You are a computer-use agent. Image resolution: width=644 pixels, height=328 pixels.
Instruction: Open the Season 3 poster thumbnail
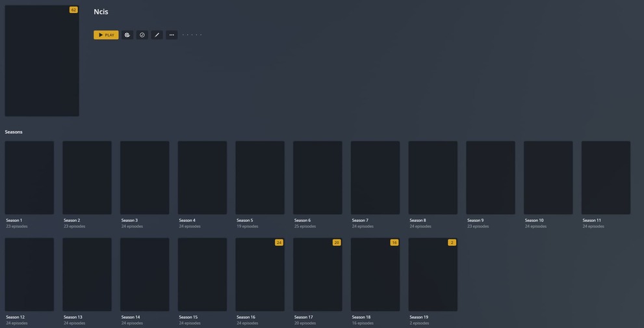pos(144,178)
